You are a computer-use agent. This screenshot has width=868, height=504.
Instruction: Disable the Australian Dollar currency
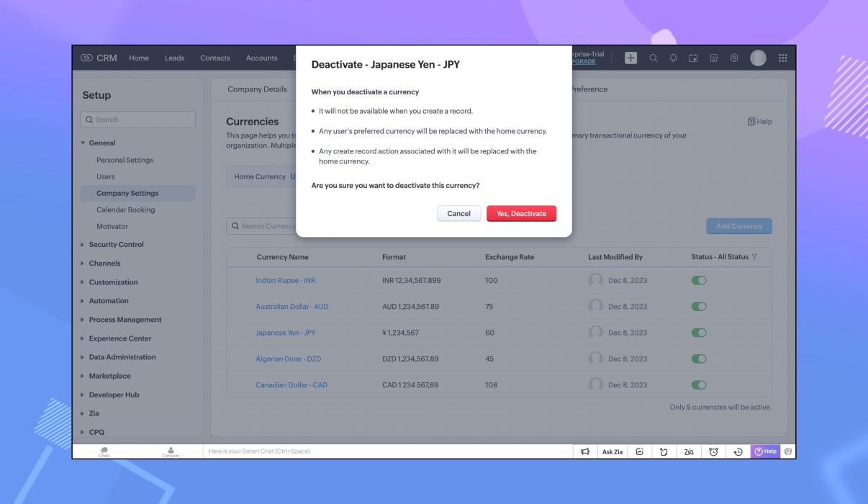(x=698, y=307)
